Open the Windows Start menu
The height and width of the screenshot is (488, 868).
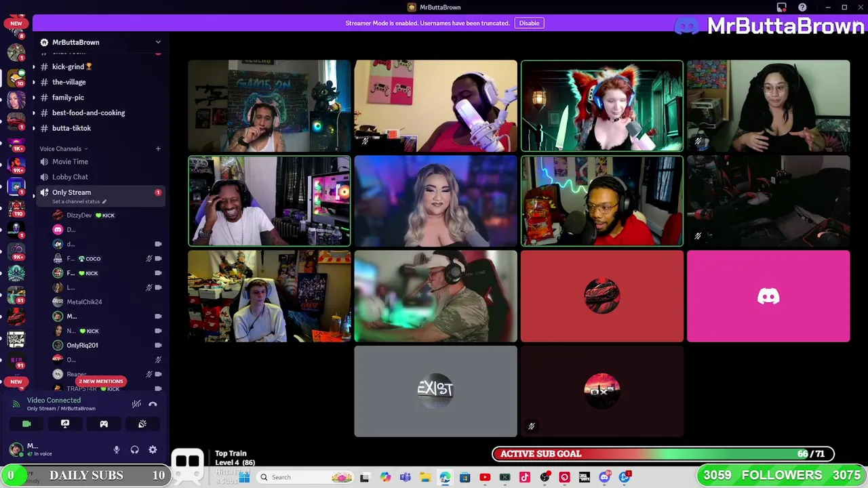click(245, 477)
